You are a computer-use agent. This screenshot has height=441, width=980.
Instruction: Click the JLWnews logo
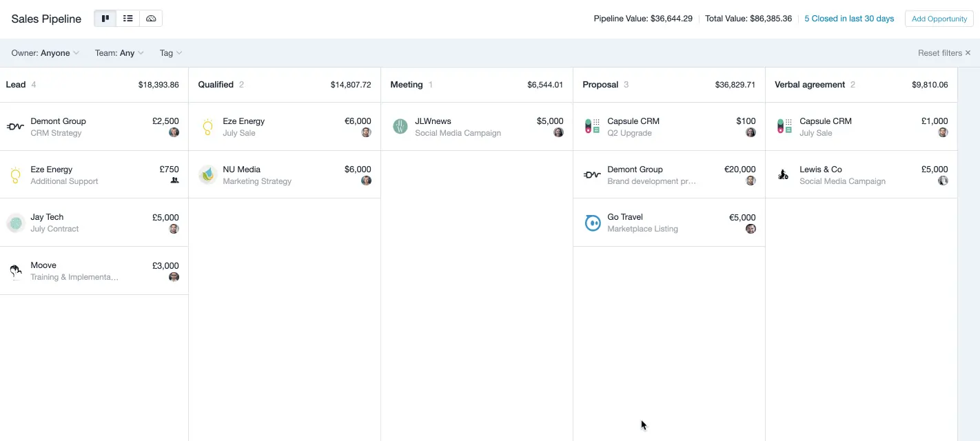[400, 127]
